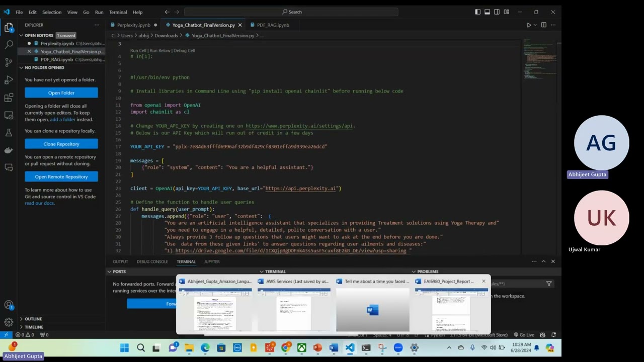Viewport: 644px width, 362px height.
Task: Toggle the Primary Side Bar layout button
Action: tap(477, 12)
